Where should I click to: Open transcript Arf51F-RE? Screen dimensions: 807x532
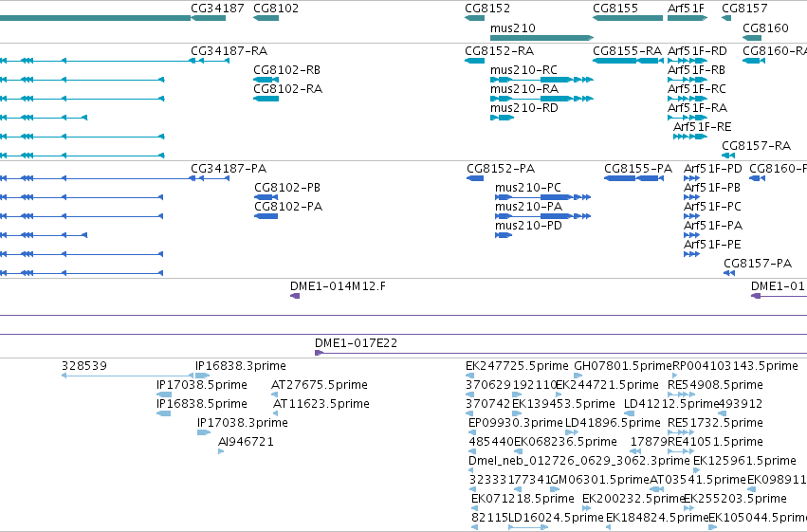702,127
